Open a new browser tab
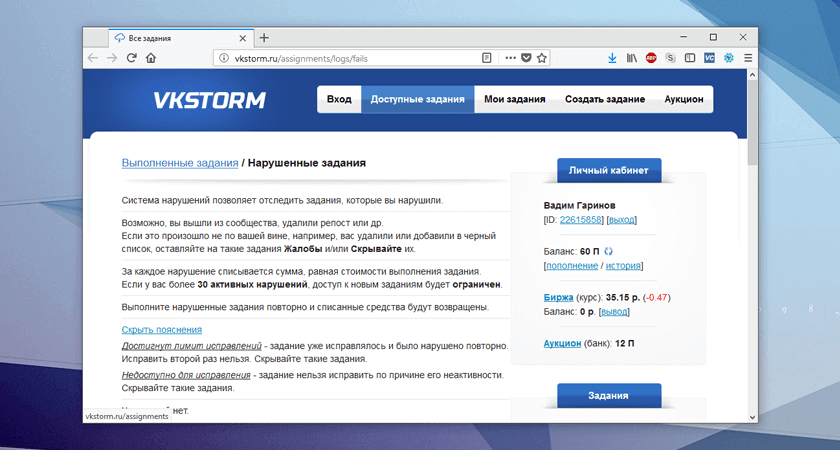840x450 pixels. pos(264,38)
